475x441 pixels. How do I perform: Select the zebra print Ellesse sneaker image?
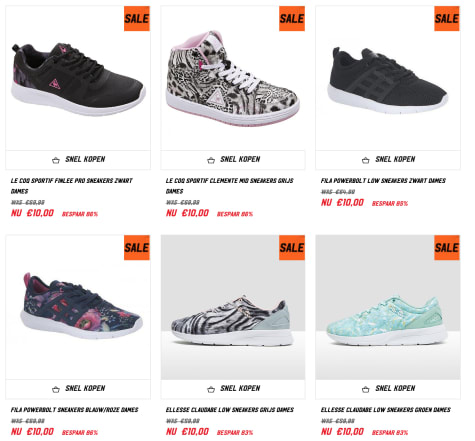[232, 320]
